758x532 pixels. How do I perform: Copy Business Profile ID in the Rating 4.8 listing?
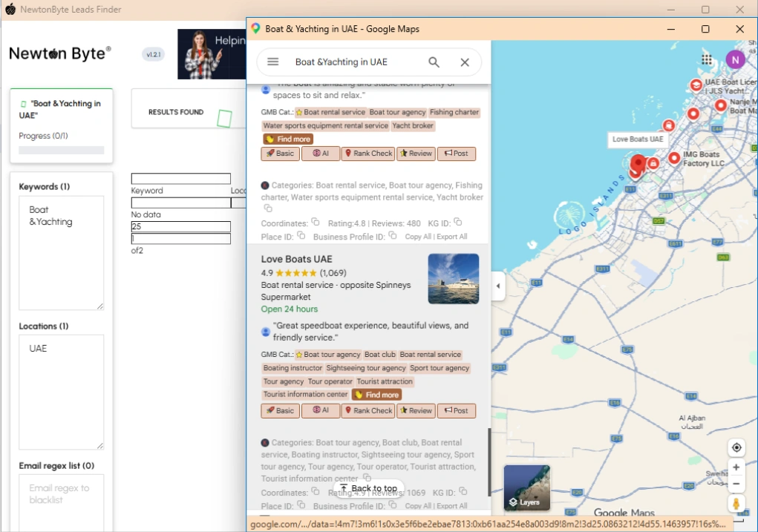[393, 236]
